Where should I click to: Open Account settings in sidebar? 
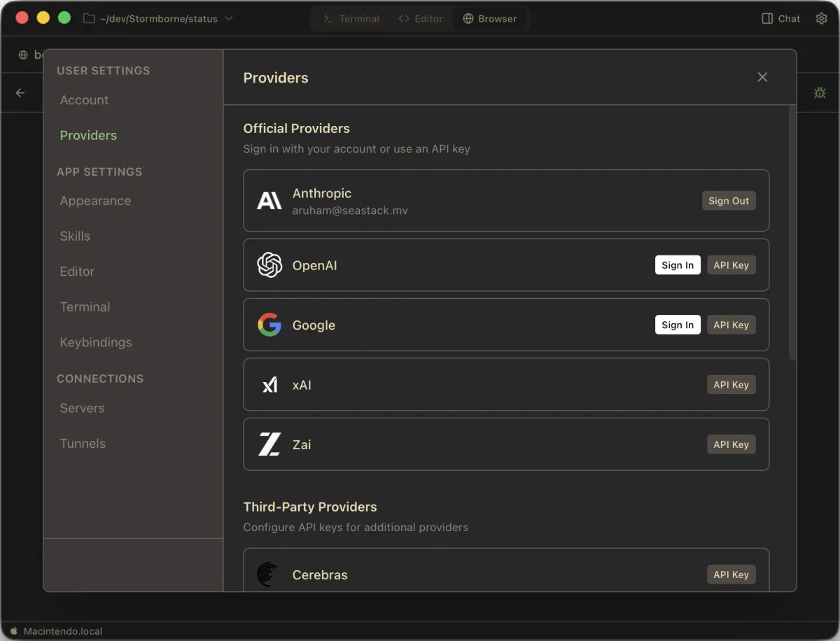point(84,100)
